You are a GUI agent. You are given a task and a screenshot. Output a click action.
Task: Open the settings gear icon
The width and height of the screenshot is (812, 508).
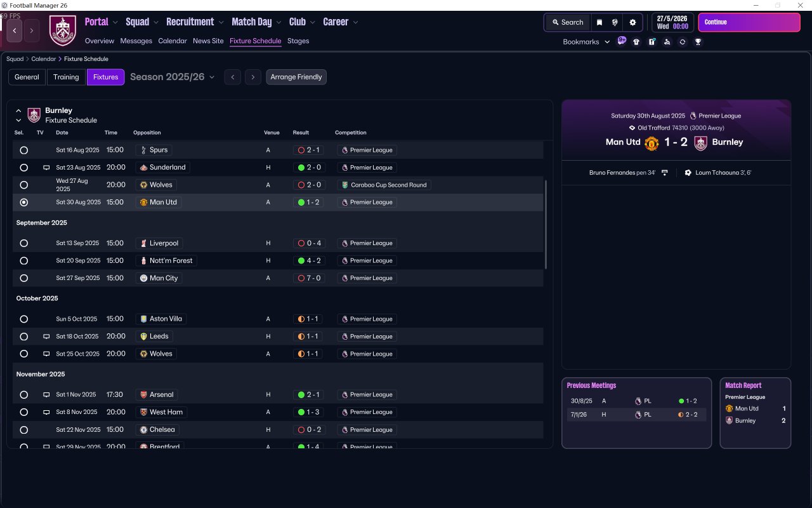(632, 22)
